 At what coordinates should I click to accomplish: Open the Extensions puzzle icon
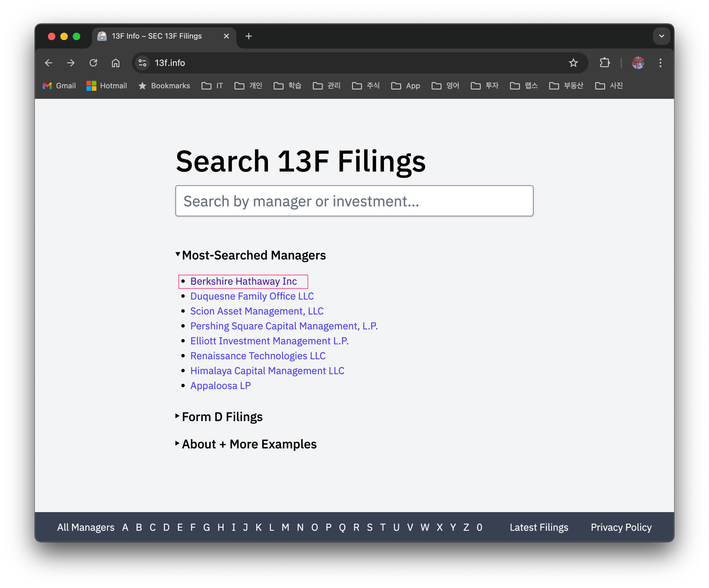pyautogui.click(x=605, y=63)
